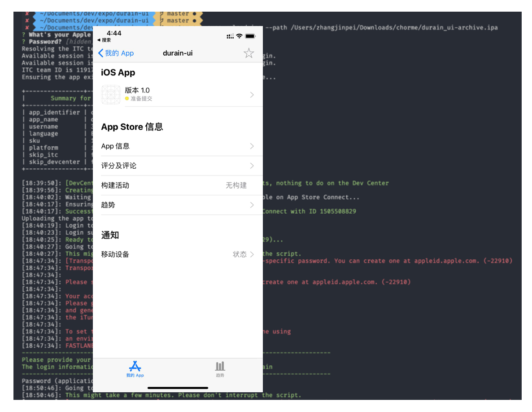532x412 pixels.
Task: Select the 准备提交 status label
Action: [x=141, y=99]
